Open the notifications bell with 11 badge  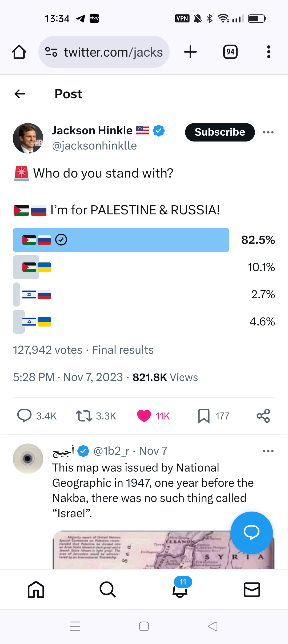(180, 590)
